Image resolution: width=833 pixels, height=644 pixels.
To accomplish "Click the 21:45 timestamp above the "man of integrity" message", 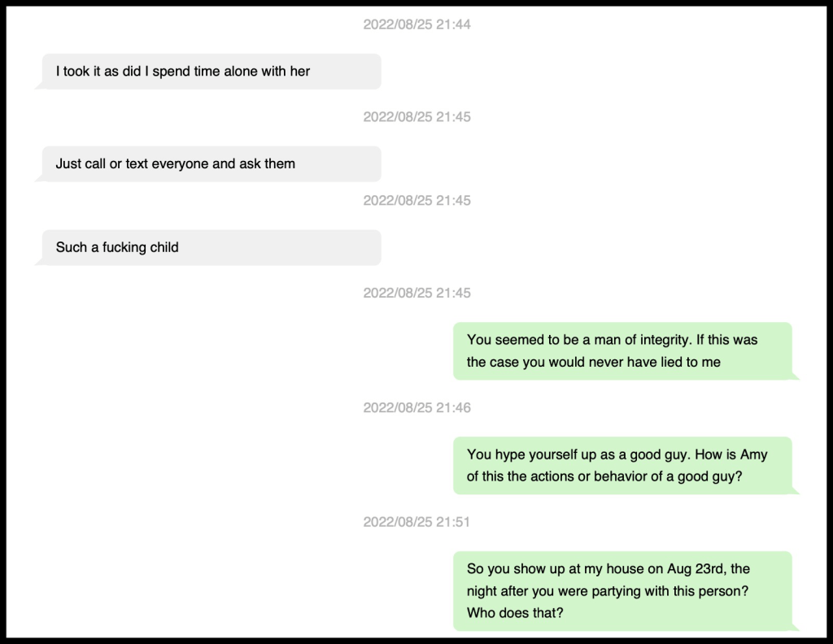I will point(416,293).
